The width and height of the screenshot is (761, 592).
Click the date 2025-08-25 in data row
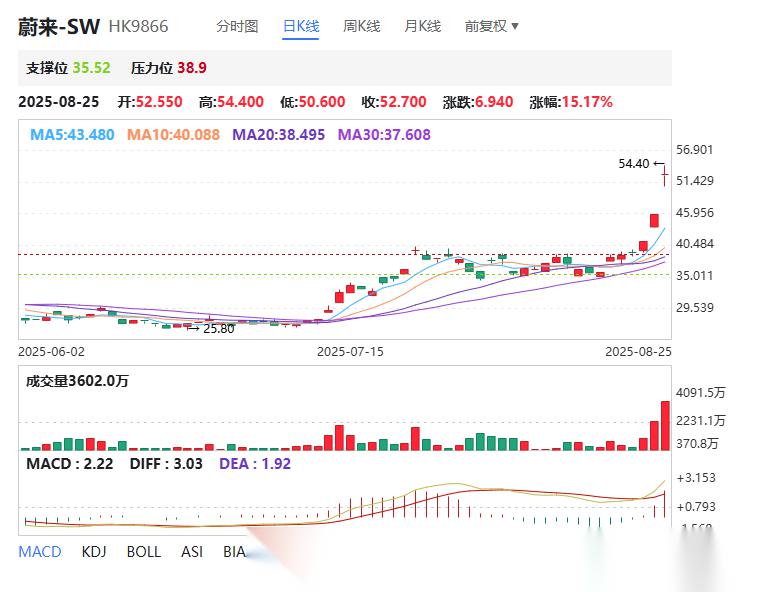(59, 102)
